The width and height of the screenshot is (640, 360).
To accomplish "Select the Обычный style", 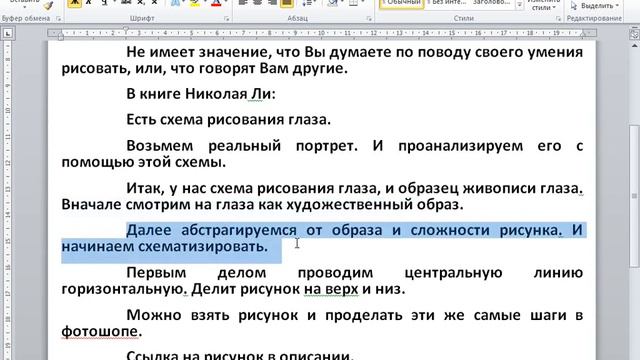I will tap(402, 4).
